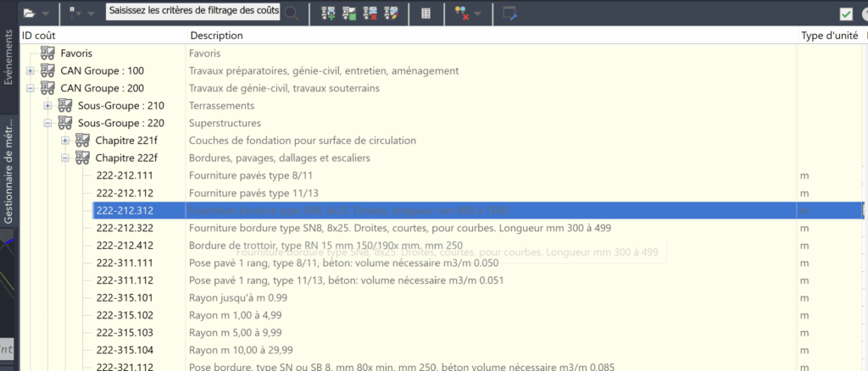
Task: Click the table report icon in toolbar
Action: (x=426, y=13)
